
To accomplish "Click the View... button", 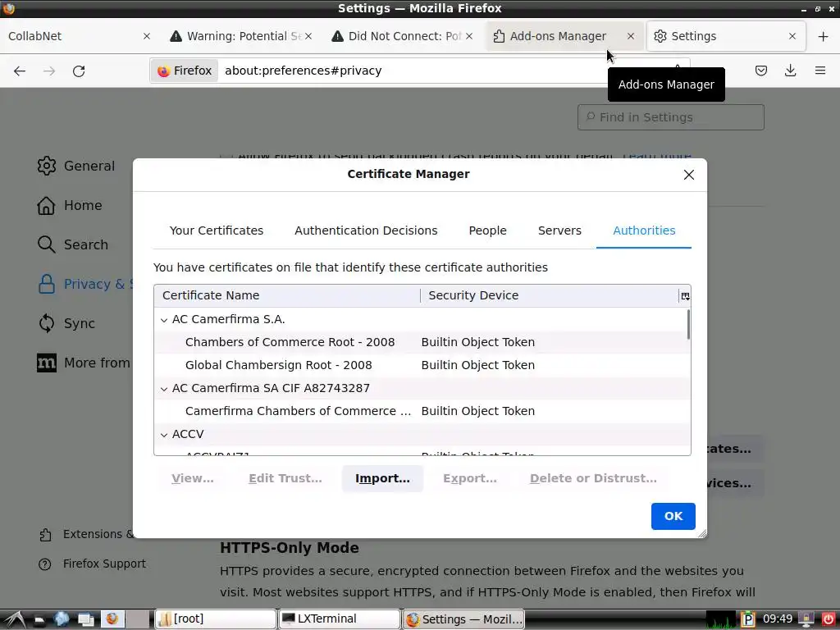I will [192, 478].
